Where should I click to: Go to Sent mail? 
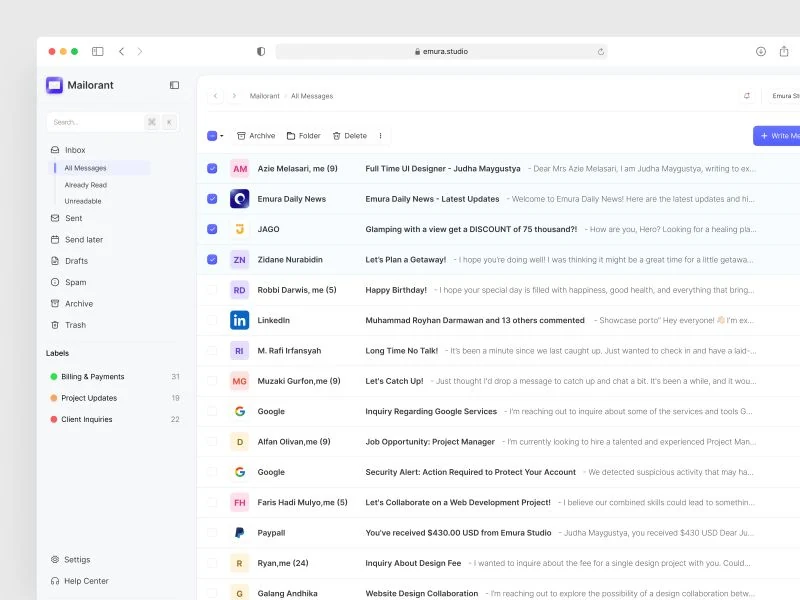[x=66, y=218]
